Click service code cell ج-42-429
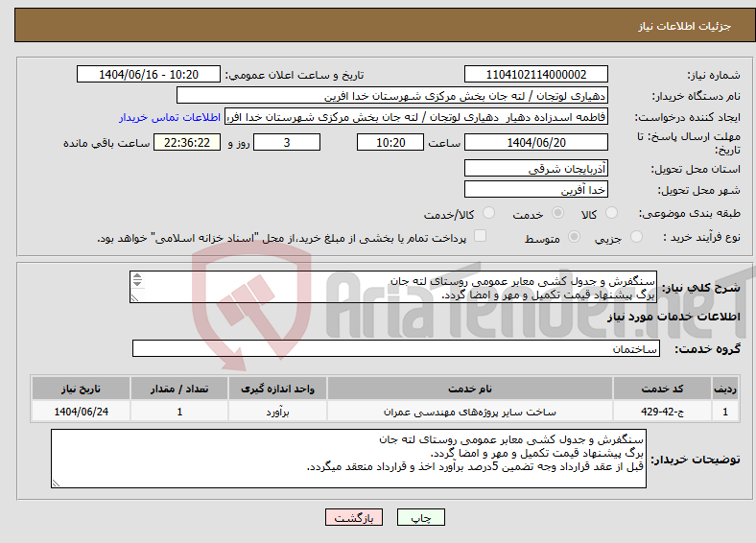 coord(662,412)
